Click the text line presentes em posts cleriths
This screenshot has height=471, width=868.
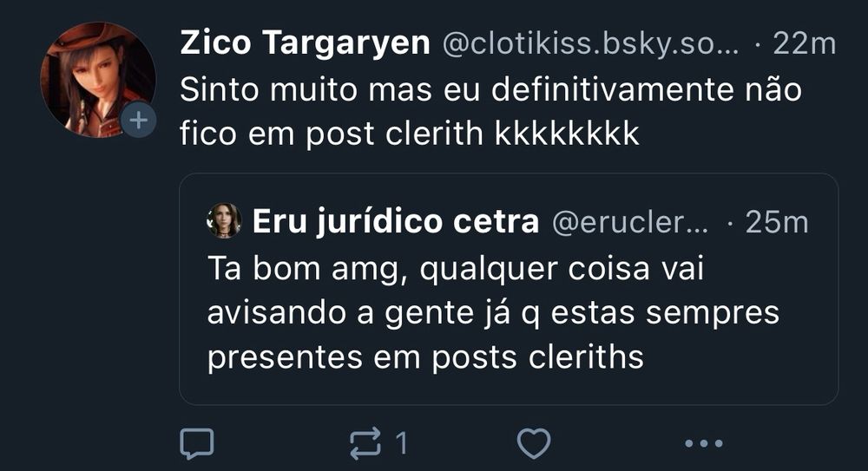click(x=425, y=357)
